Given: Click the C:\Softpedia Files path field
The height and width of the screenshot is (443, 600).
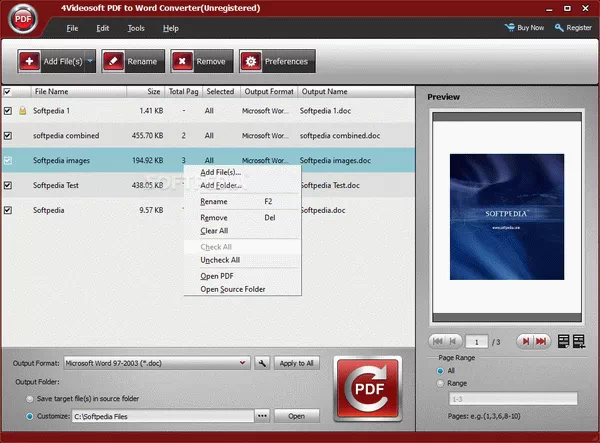Looking at the screenshot, I should [163, 416].
